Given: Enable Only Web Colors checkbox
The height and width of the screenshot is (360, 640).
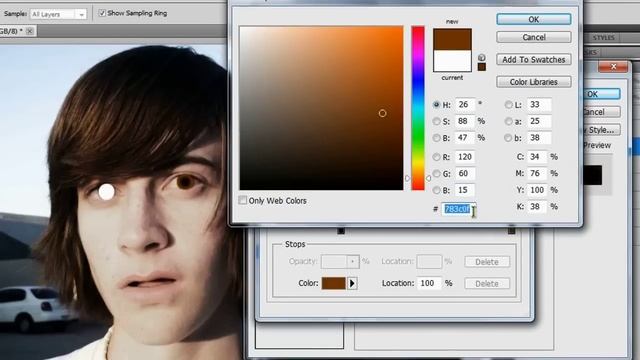Looking at the screenshot, I should tap(243, 200).
